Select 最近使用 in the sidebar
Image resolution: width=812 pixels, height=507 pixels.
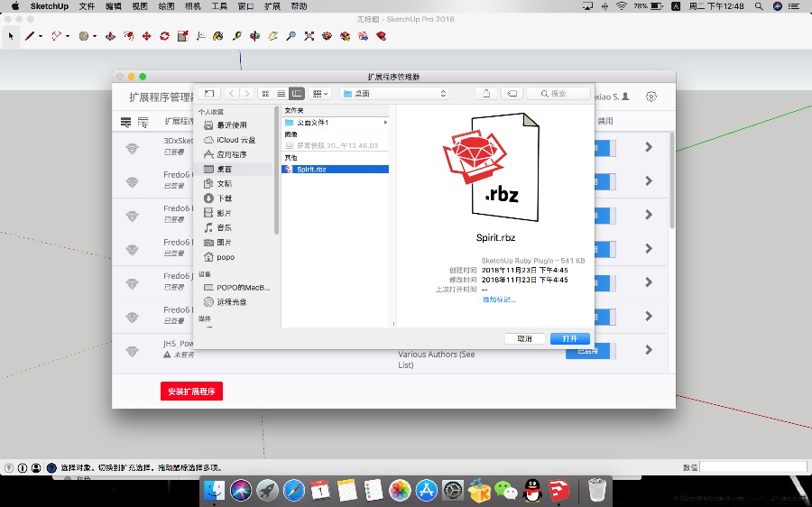click(232, 125)
